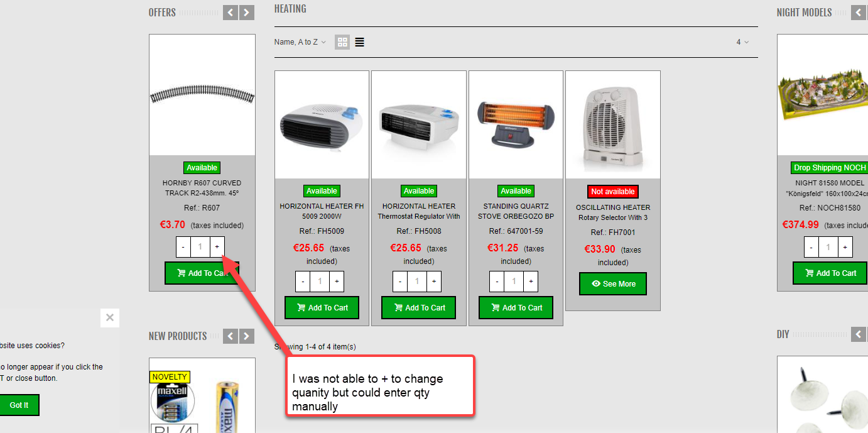
Task: Decrease quantity for FH5009 heater
Action: point(303,282)
